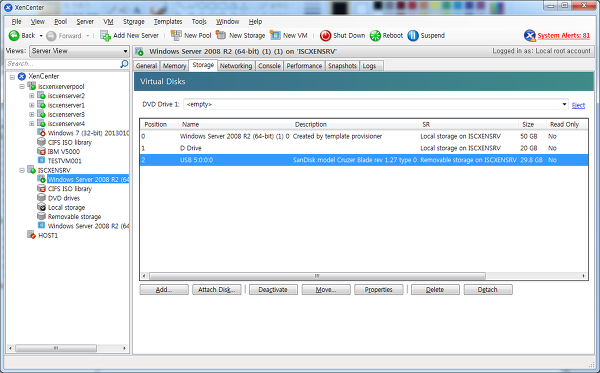
Task: Click the server tree horizontal scrollbar
Action: (x=56, y=348)
